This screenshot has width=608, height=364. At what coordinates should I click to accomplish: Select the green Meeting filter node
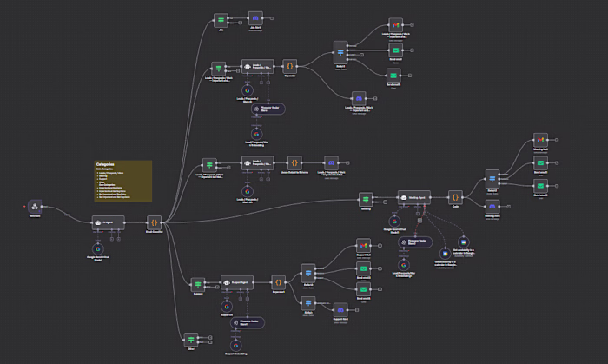coord(366,200)
